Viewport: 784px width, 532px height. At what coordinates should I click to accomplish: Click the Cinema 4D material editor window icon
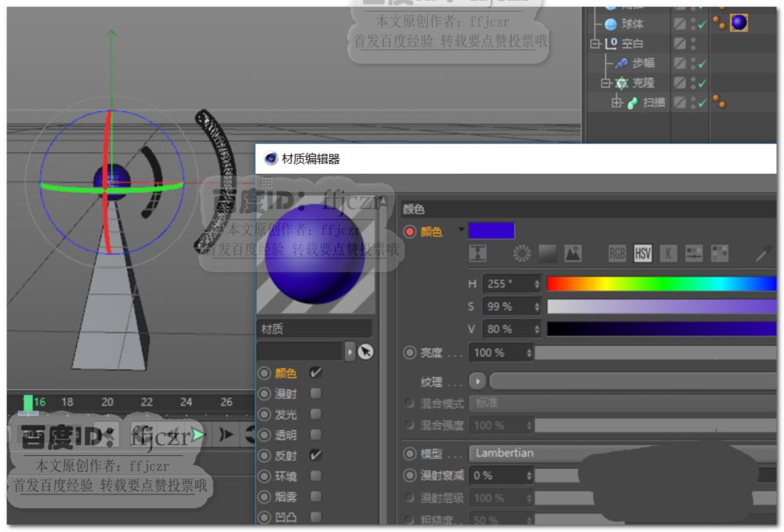point(270,158)
